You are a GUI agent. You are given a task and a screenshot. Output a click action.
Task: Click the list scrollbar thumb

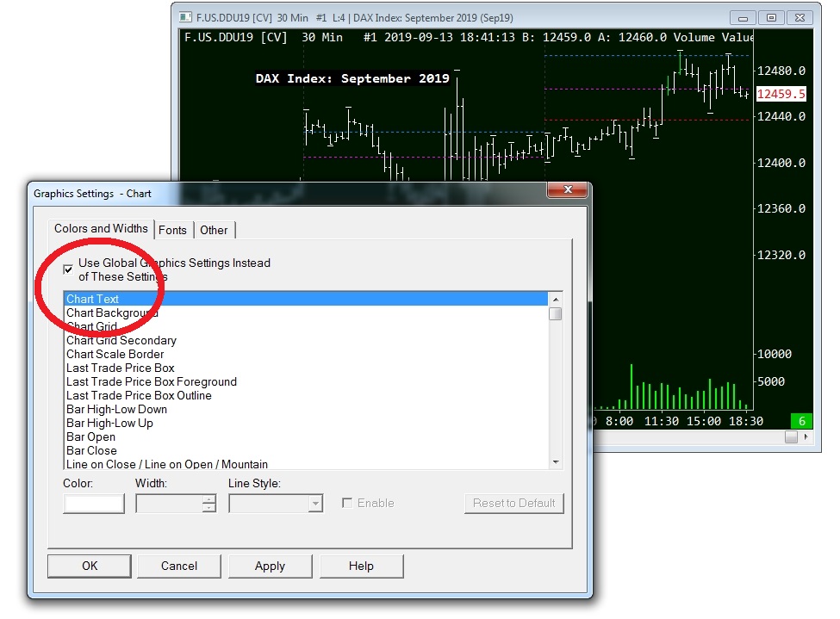pos(556,313)
